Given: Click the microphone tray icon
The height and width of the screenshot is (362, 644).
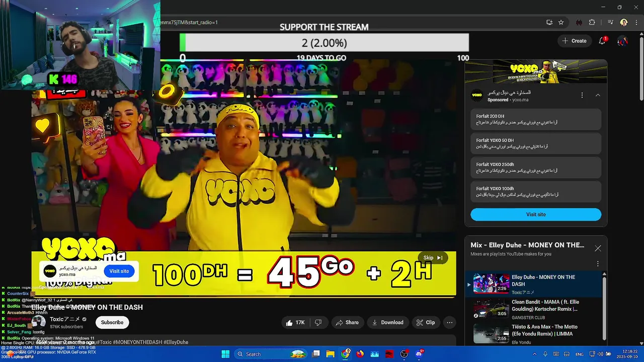Looking at the screenshot, I should [x=545, y=354].
